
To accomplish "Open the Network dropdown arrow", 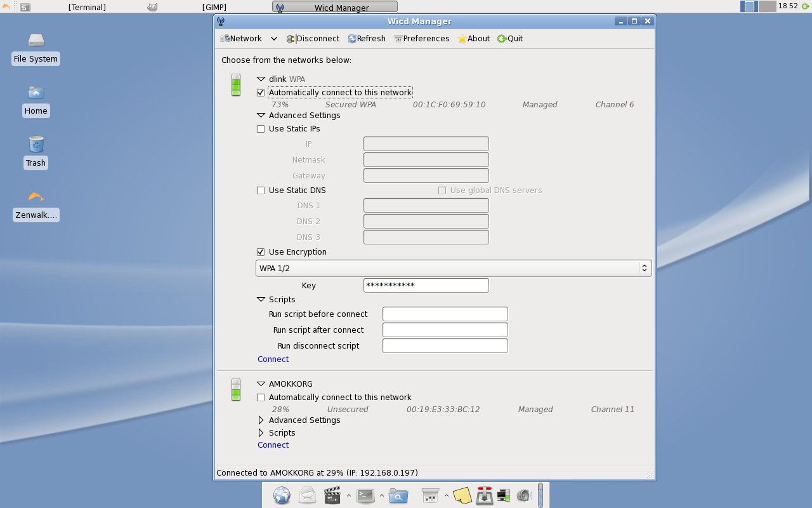I will [x=274, y=39].
